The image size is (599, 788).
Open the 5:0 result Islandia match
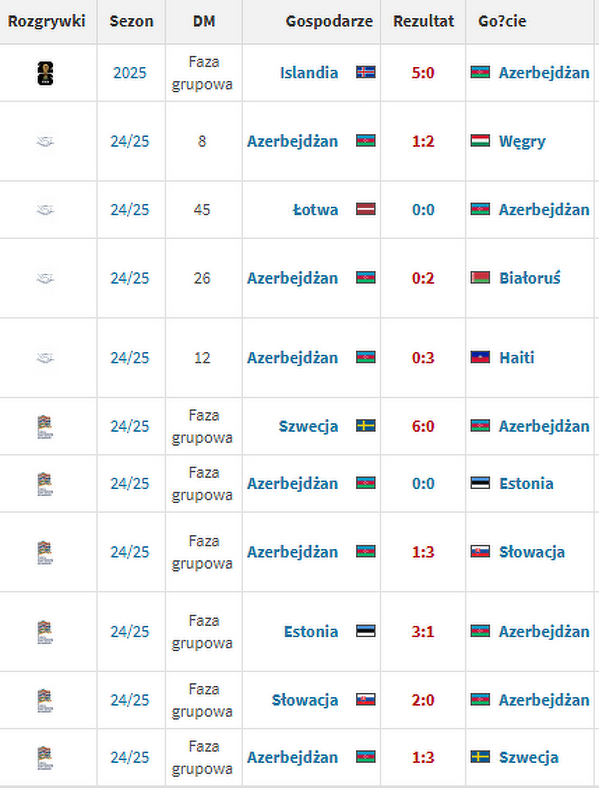[423, 73]
